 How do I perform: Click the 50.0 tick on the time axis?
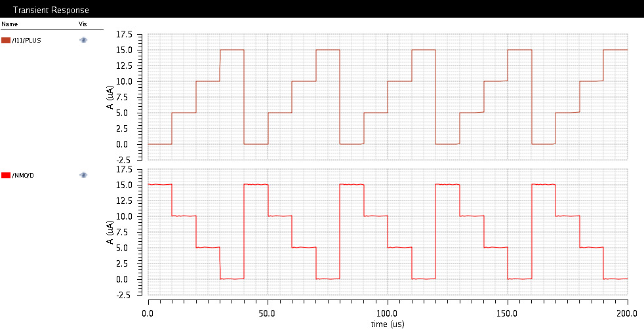[x=268, y=313]
